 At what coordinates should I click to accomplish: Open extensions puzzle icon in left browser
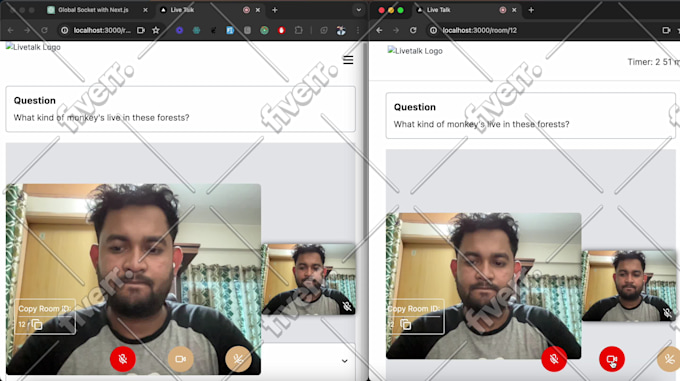click(298, 30)
